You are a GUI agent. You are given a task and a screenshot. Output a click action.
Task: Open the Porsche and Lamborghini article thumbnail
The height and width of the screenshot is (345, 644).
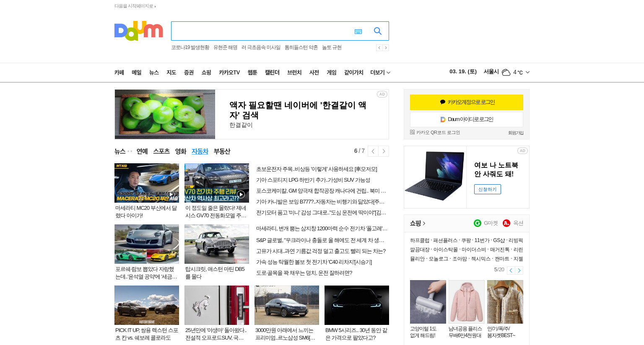(x=147, y=244)
